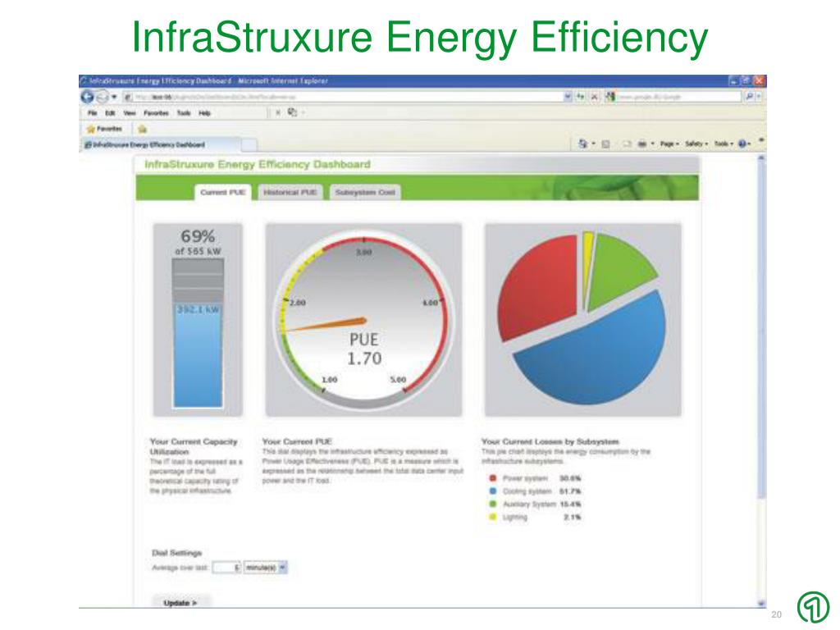
Task: Open the recent pages arrow beside Forward
Action: [x=114, y=97]
